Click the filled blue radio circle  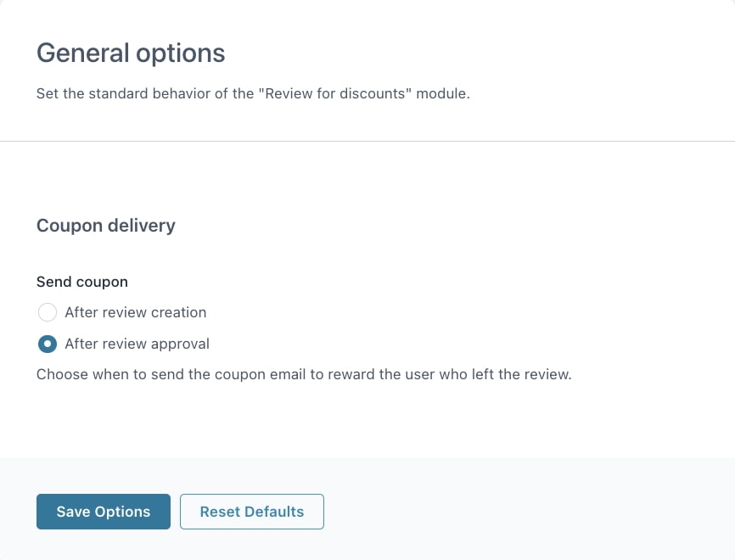pos(48,344)
